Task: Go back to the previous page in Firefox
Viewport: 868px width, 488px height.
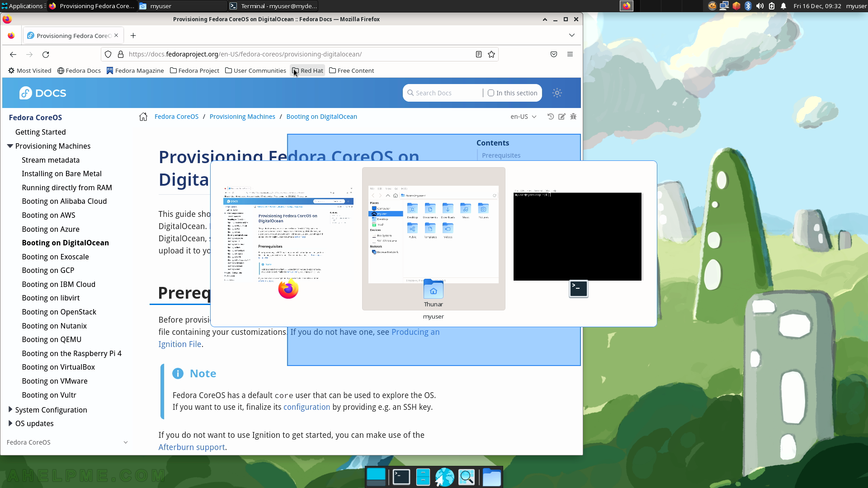Action: [13, 54]
